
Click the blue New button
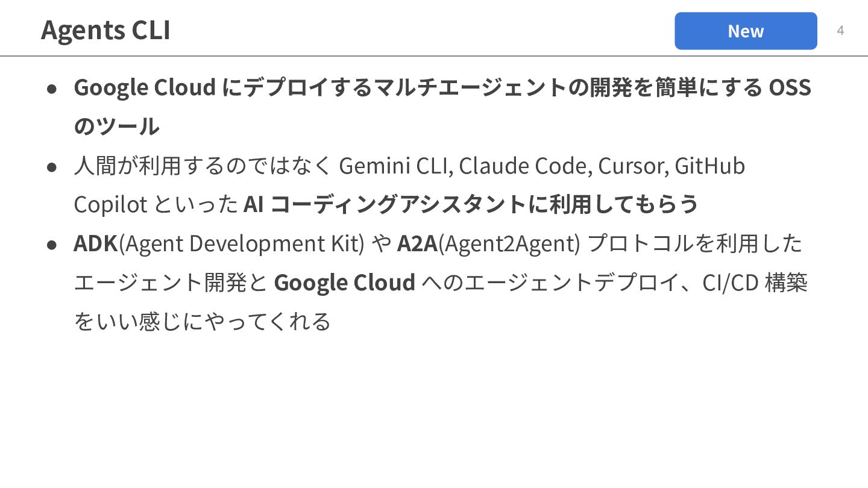point(746,31)
